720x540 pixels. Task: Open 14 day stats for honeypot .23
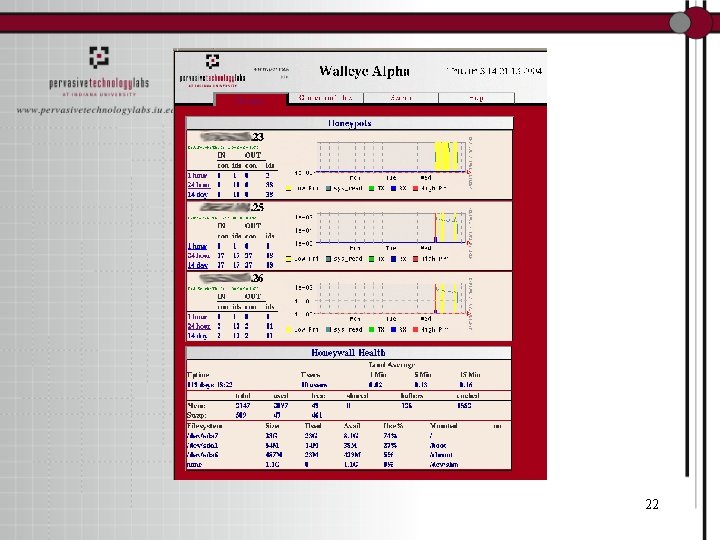point(197,194)
